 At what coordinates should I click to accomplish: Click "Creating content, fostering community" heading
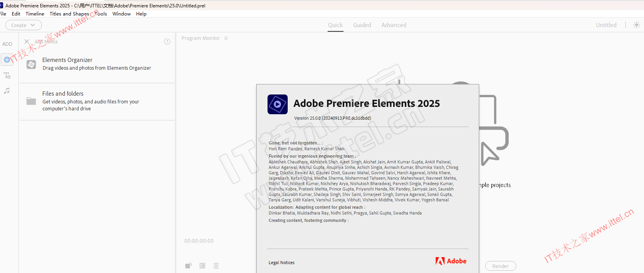309,220
